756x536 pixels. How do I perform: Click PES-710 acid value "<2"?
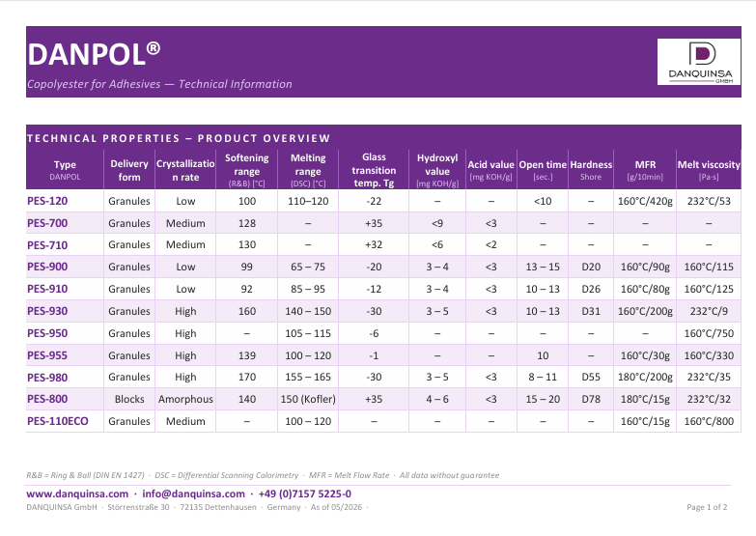(x=490, y=244)
